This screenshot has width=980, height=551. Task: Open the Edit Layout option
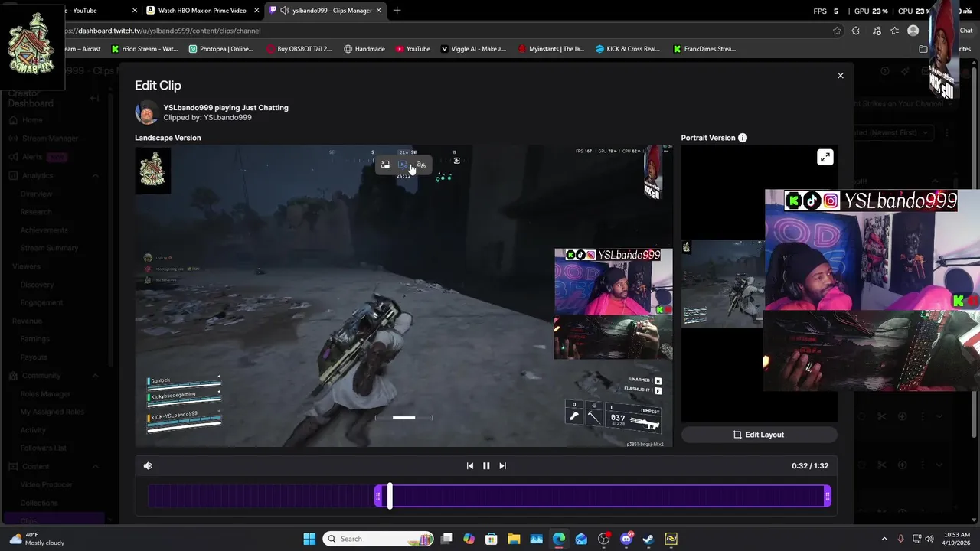click(759, 435)
